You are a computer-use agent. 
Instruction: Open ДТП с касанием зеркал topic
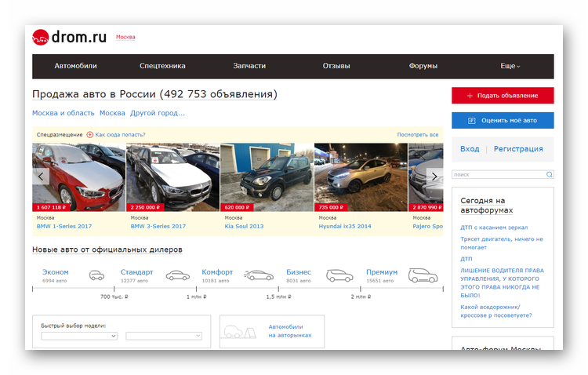[494, 228]
